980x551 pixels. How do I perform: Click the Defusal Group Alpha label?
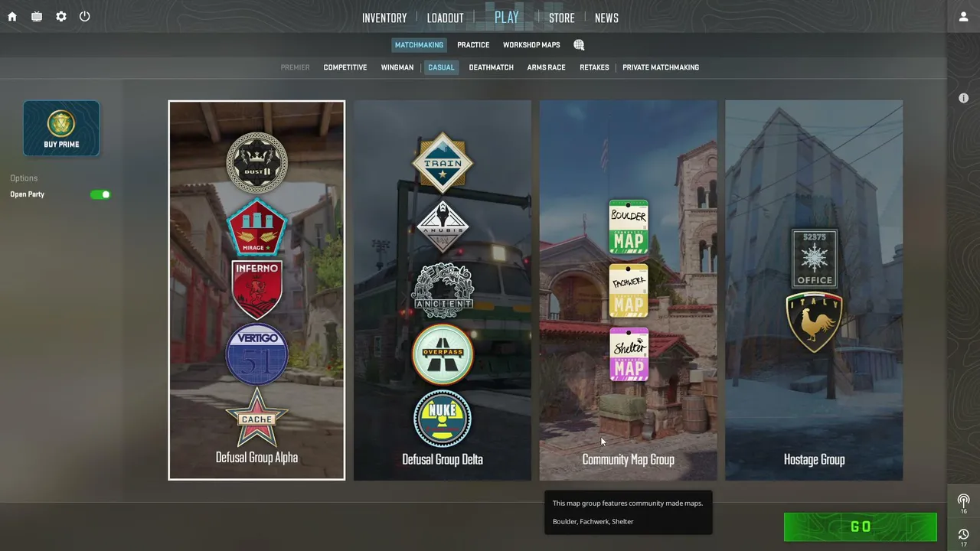pos(256,458)
